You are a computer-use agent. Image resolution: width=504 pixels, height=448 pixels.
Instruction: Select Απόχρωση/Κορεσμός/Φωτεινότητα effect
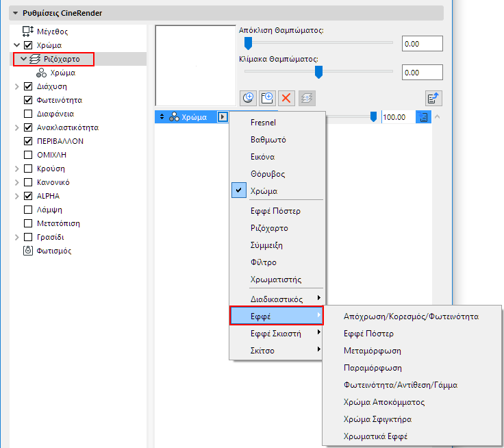click(x=412, y=316)
